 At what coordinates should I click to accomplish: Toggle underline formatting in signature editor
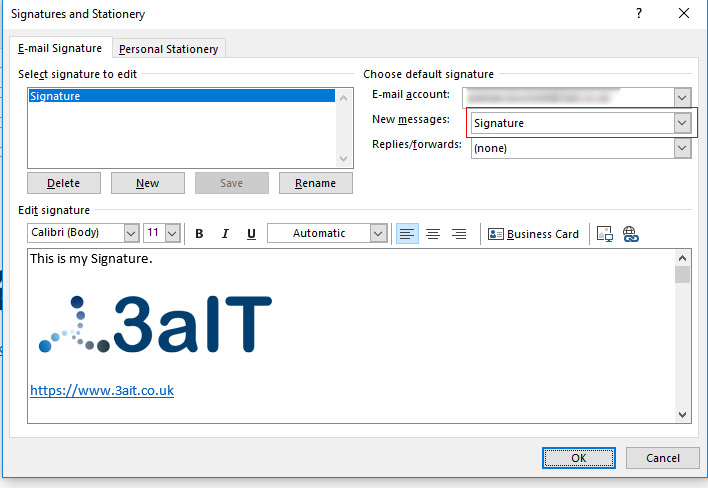[x=251, y=233]
